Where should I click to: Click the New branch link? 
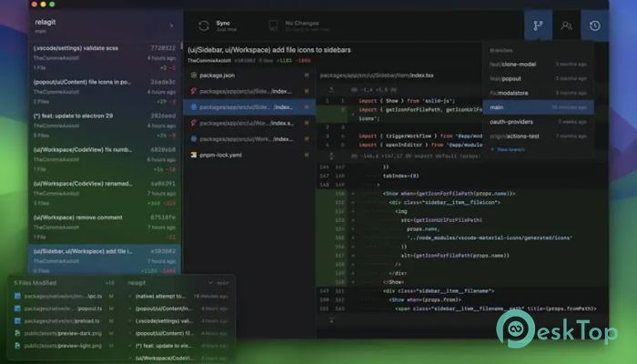(x=508, y=149)
